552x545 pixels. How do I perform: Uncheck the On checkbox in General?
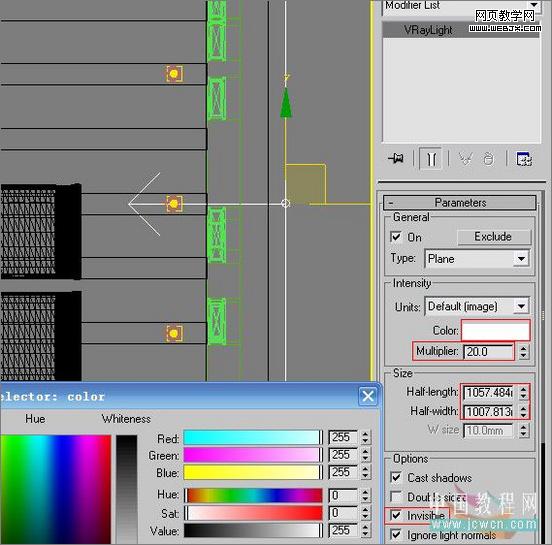(x=396, y=237)
